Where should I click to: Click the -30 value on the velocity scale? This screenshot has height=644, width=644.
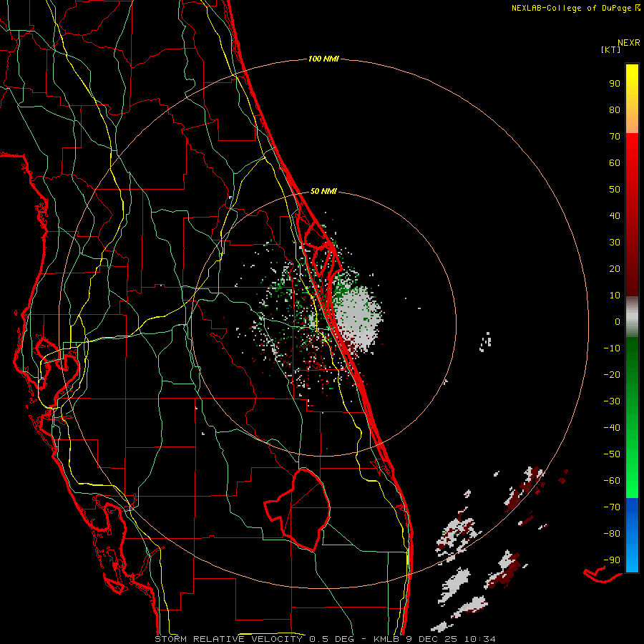(612, 401)
